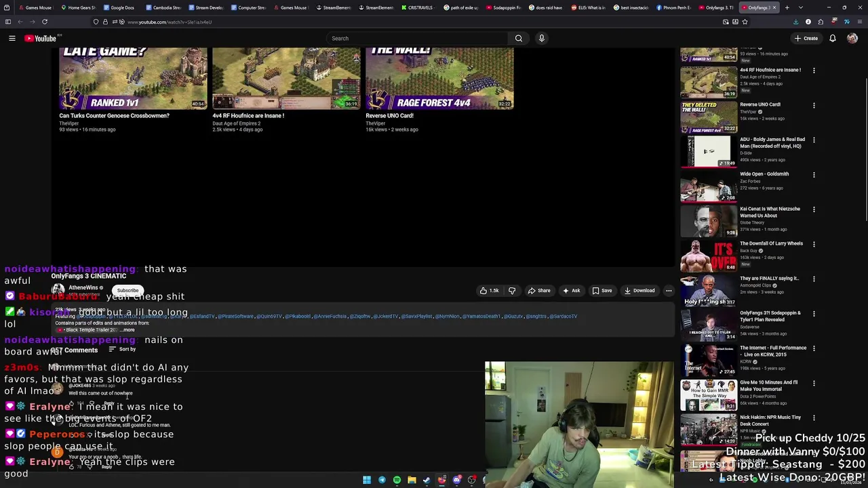Switch to Stream Develop browser tab

(x=205, y=7)
